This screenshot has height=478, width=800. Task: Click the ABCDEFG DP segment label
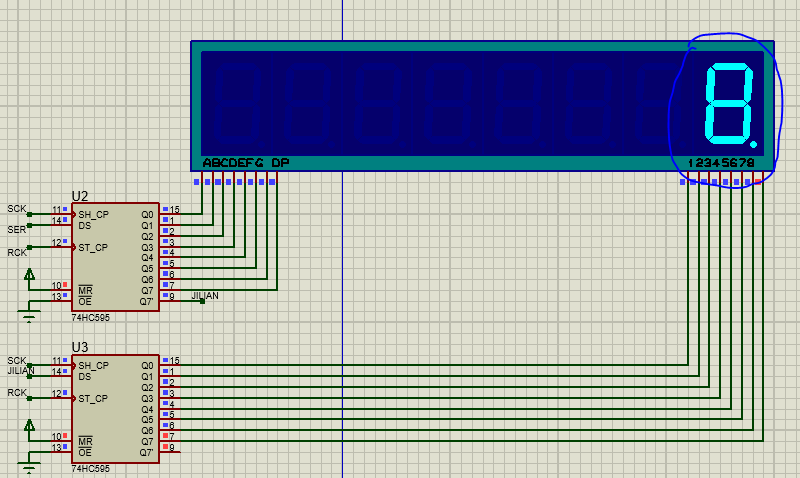pos(246,163)
